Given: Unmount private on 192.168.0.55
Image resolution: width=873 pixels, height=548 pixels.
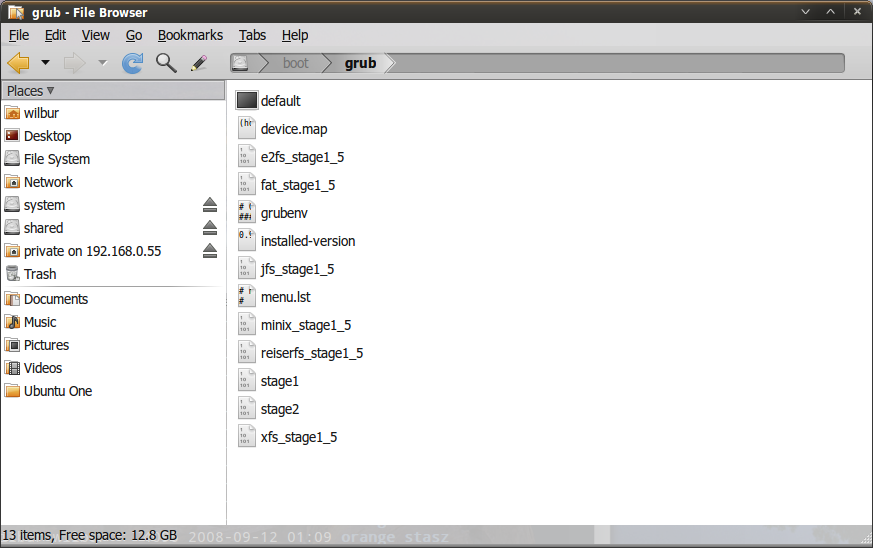Looking at the screenshot, I should point(210,251).
